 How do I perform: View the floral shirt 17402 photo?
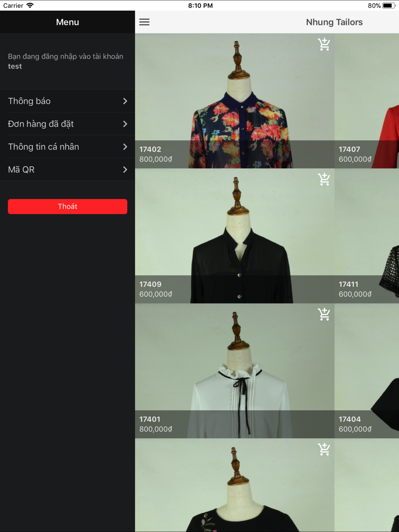click(235, 101)
